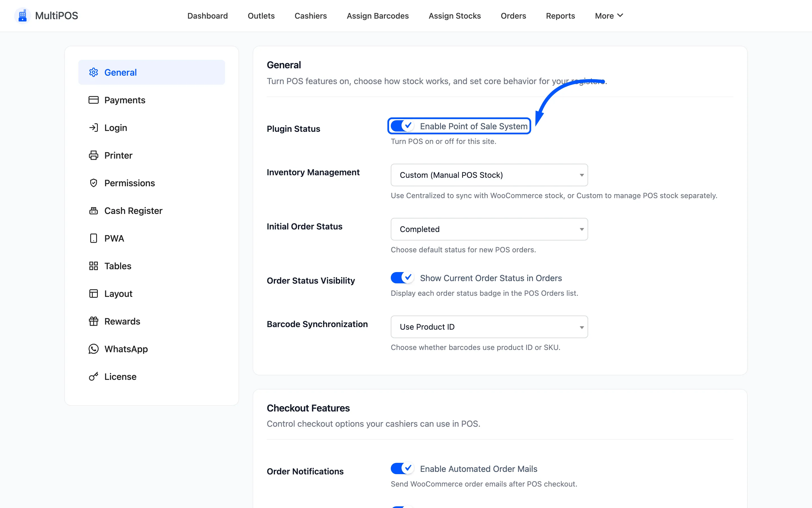Open Outlets in top navigation

click(261, 16)
